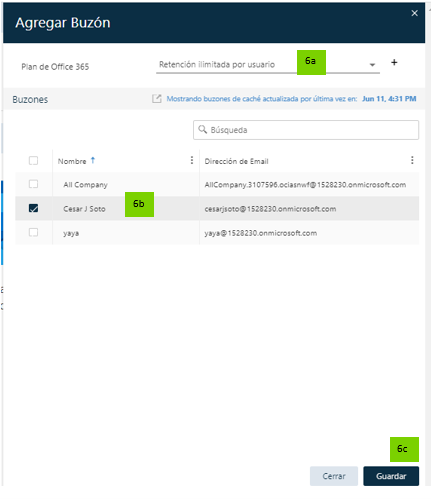
Task: Open the Dirección de Email column options menu
Action: 412,160
